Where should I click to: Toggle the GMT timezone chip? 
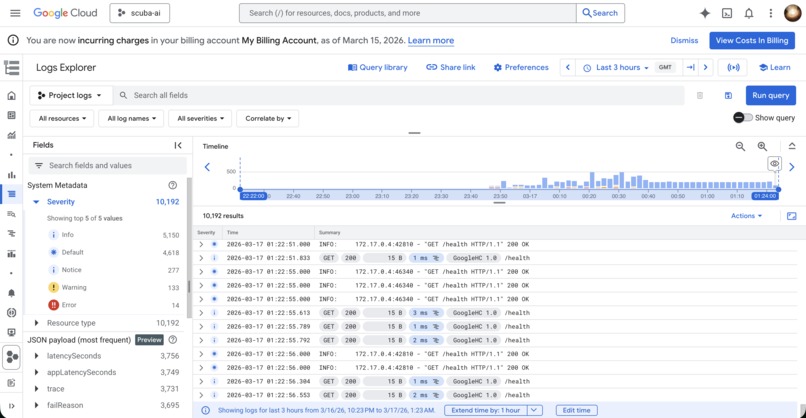pyautogui.click(x=665, y=67)
